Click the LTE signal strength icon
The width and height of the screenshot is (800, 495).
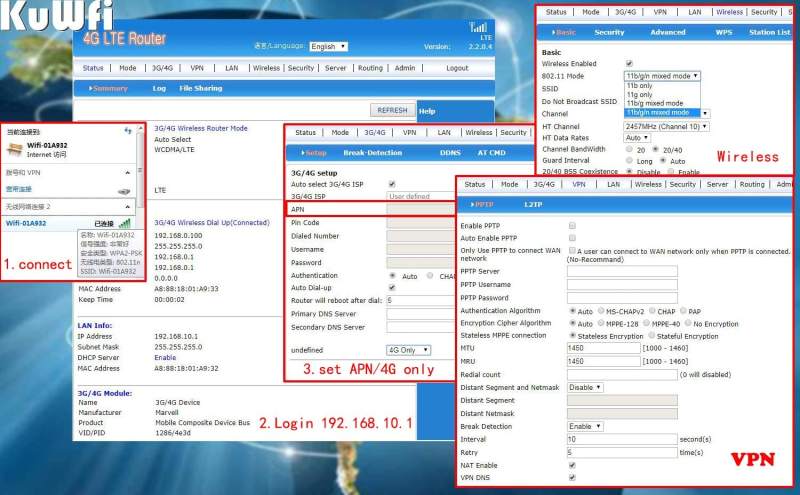(478, 27)
